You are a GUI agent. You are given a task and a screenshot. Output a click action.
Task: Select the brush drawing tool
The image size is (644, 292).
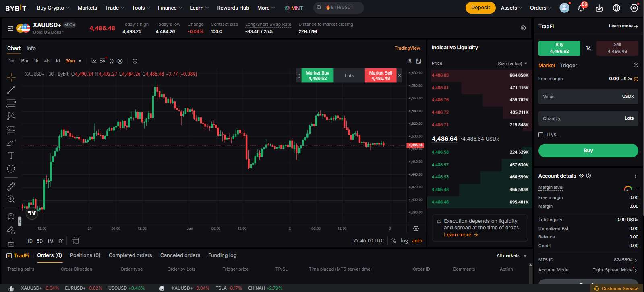11,143
